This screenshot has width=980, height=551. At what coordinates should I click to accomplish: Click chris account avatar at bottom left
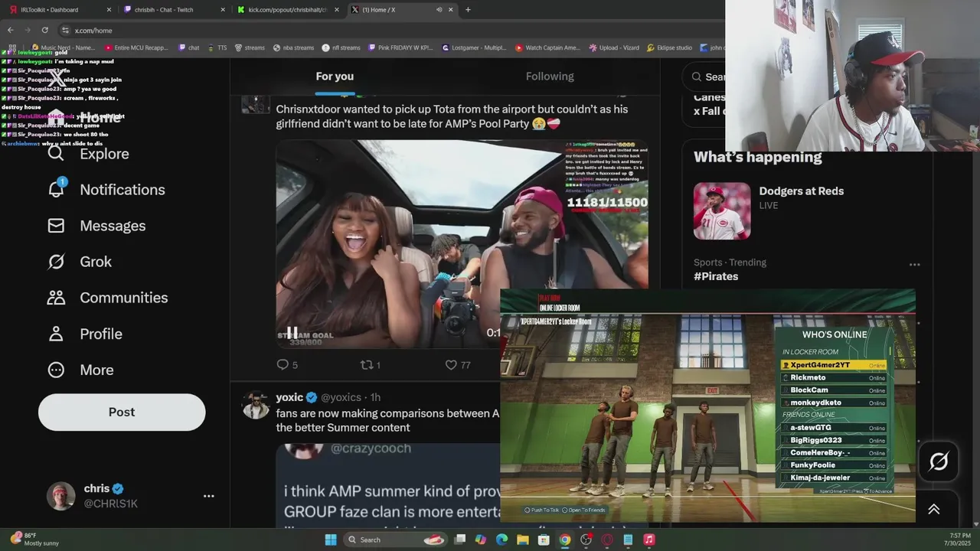pyautogui.click(x=61, y=496)
